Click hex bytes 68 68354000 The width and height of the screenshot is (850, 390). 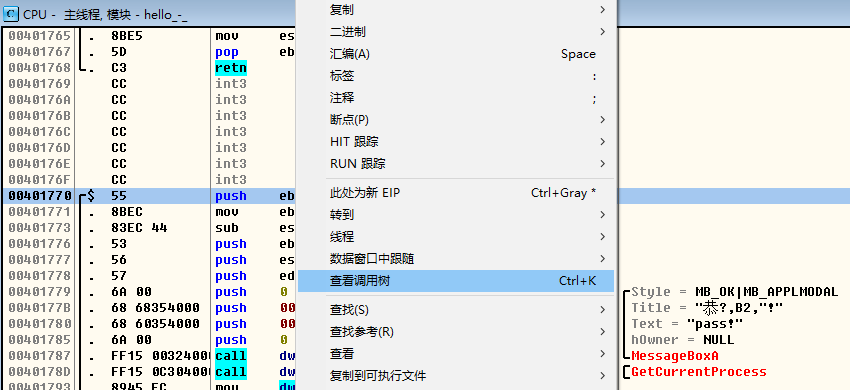click(x=156, y=308)
